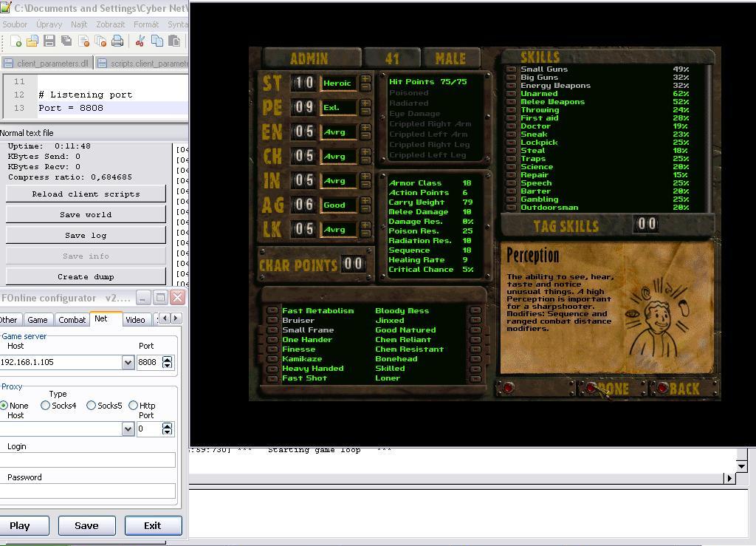This screenshot has width=756, height=546.
Task: Decrease Luck with the LK minus button
Action: coord(365,233)
